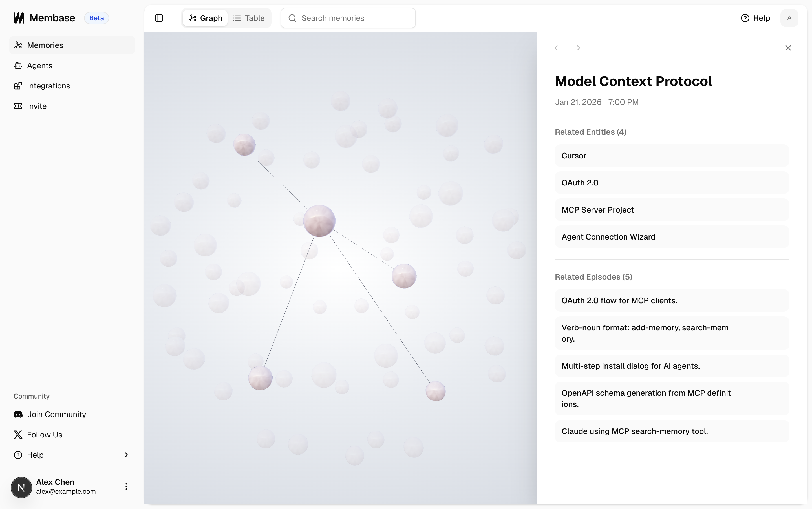
Task: Expand Help options via its chevron
Action: [126, 455]
